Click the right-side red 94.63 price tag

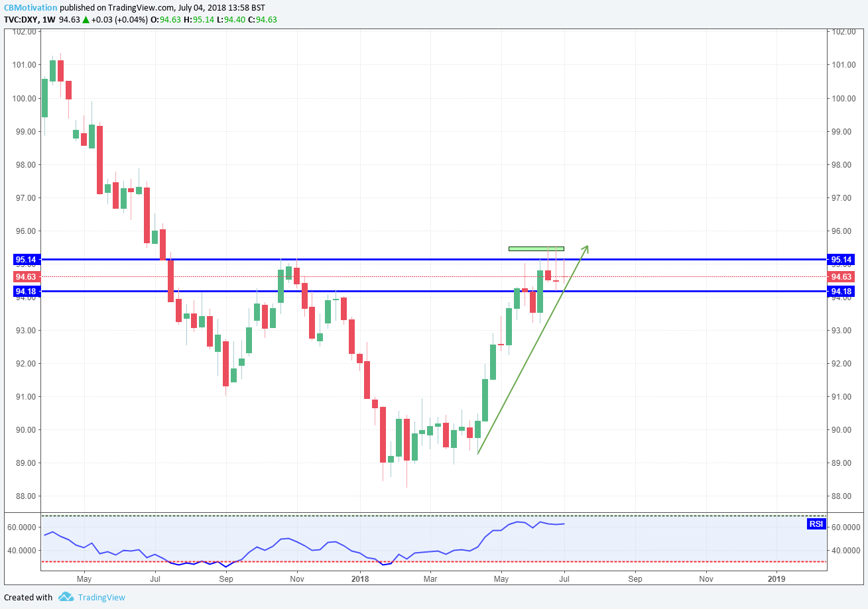point(841,276)
